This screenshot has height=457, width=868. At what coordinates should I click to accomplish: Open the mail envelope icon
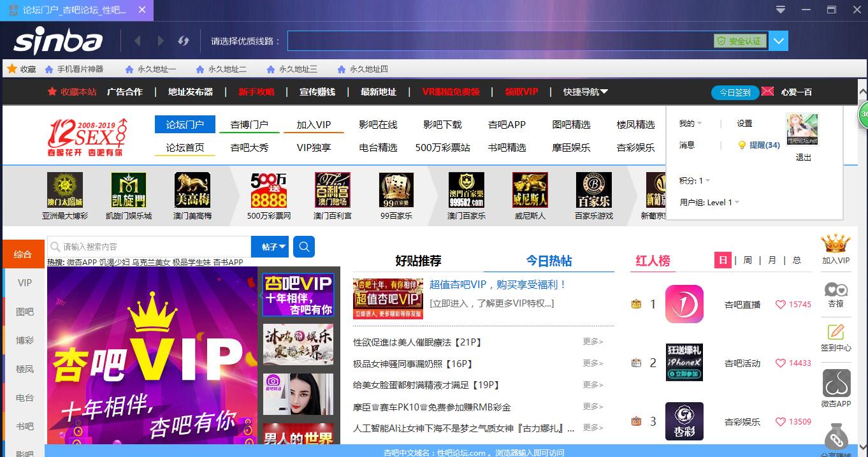click(x=768, y=91)
